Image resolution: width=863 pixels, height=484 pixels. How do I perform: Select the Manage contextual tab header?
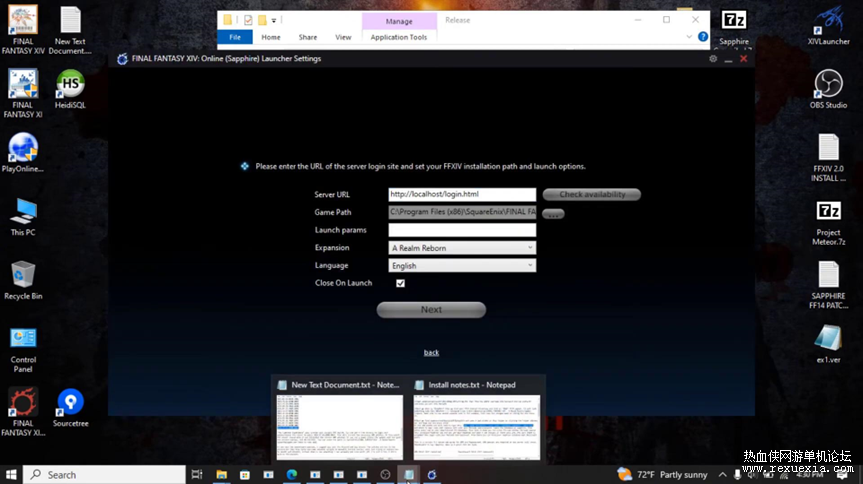[x=399, y=21]
